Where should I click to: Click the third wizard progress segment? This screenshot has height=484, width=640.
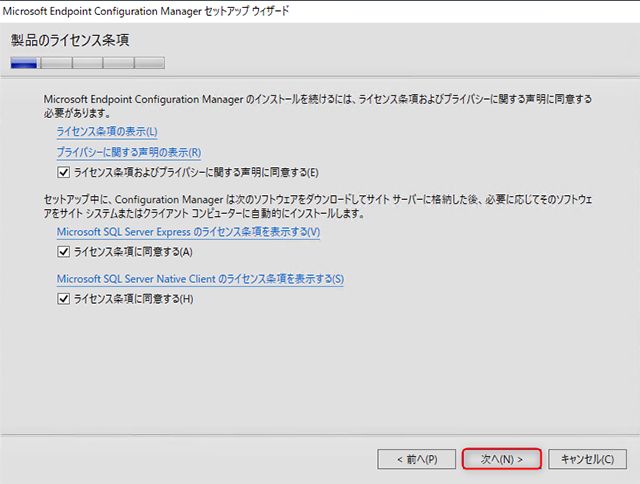pos(87,63)
